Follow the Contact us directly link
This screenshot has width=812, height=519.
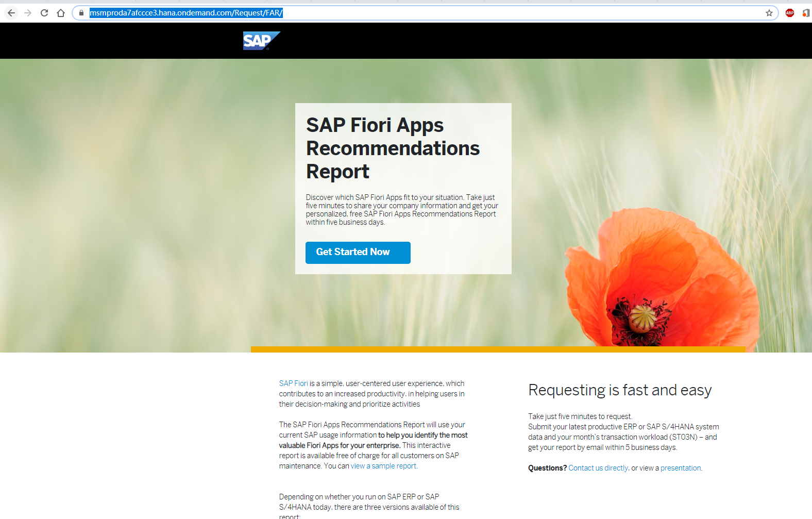(x=598, y=468)
